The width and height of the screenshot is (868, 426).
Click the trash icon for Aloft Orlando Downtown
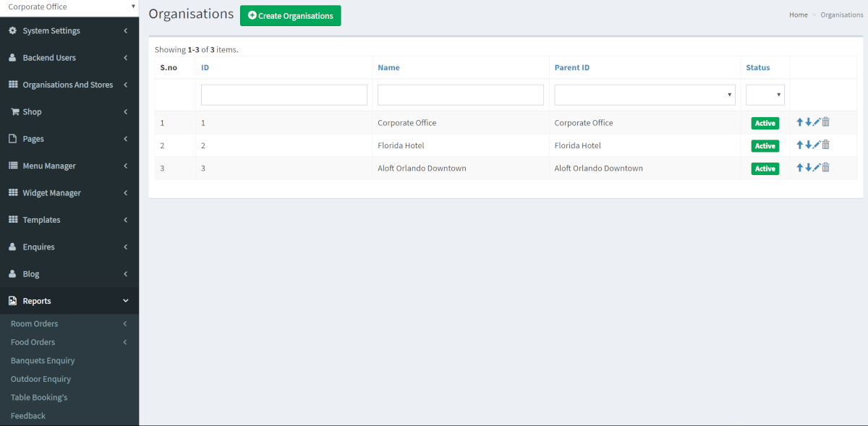coord(825,168)
